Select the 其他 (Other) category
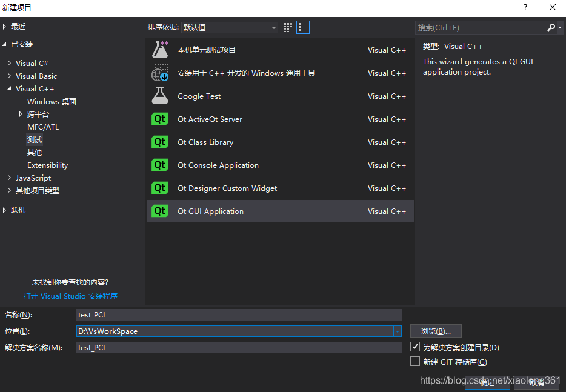This screenshot has height=392, width=566. (x=35, y=152)
